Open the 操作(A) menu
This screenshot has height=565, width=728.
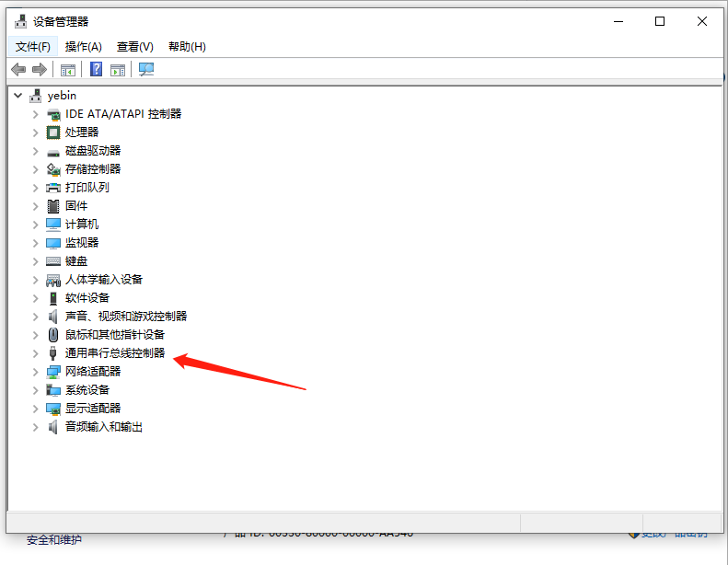coord(83,47)
